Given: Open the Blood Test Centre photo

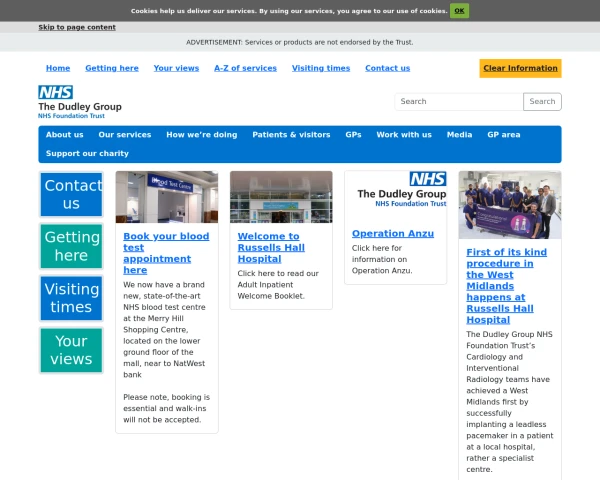Looking at the screenshot, I should tap(167, 197).
